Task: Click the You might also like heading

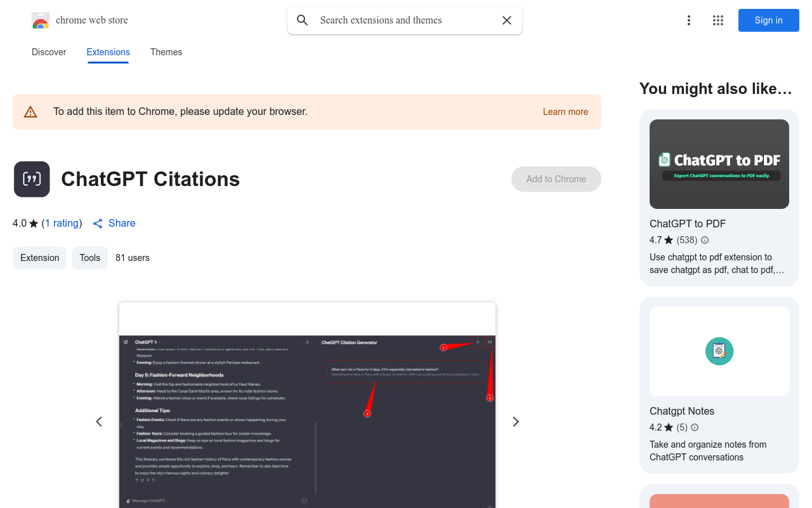Action: pyautogui.click(x=716, y=89)
